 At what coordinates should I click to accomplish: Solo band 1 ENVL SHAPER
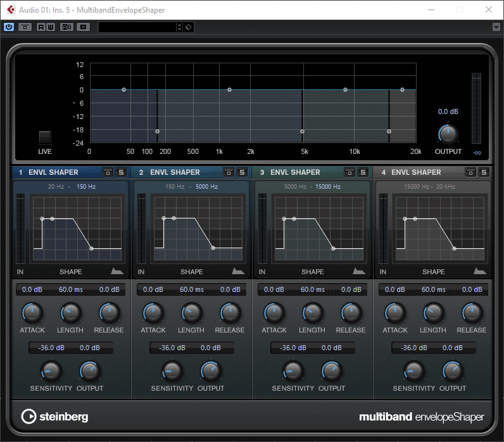coord(121,172)
